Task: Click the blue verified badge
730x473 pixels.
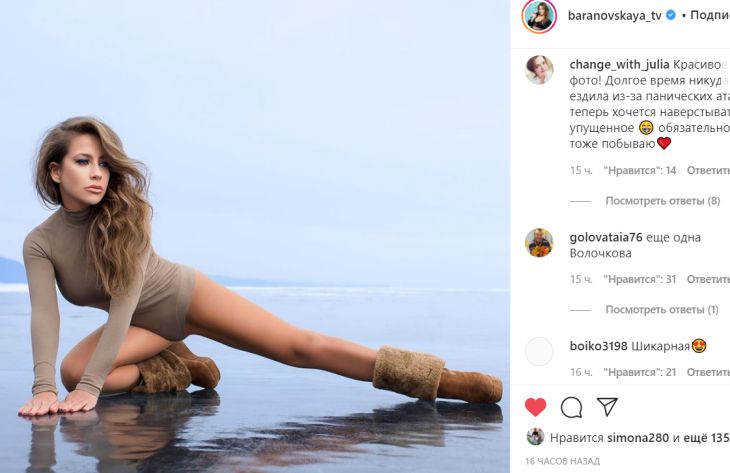Action: click(x=671, y=15)
